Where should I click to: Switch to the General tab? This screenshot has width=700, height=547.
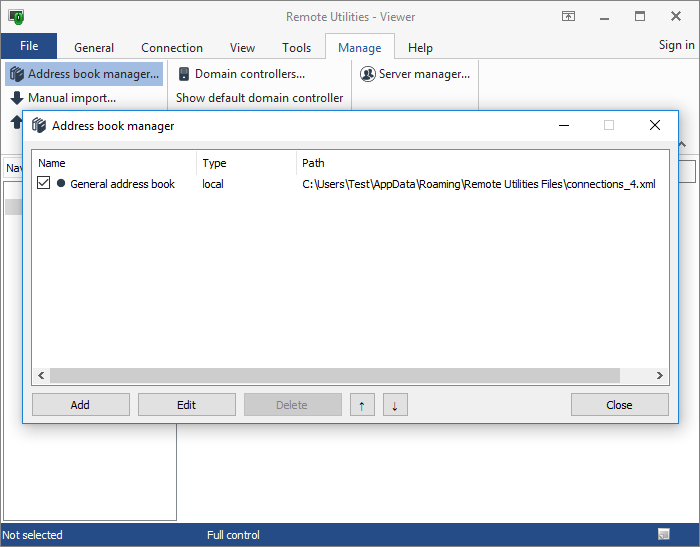94,47
